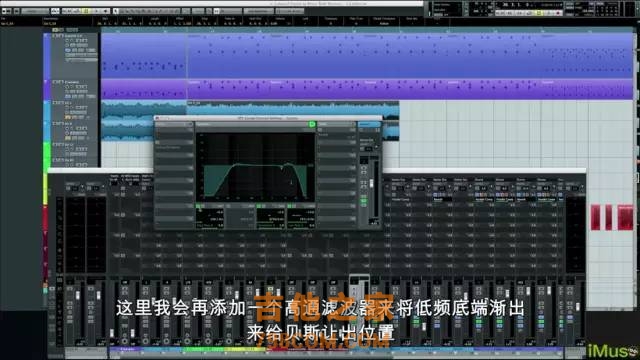Viewport: 640px width, 360px height.
Task: Select the blue highlighted tab in Channel Settings
Action: [369, 124]
